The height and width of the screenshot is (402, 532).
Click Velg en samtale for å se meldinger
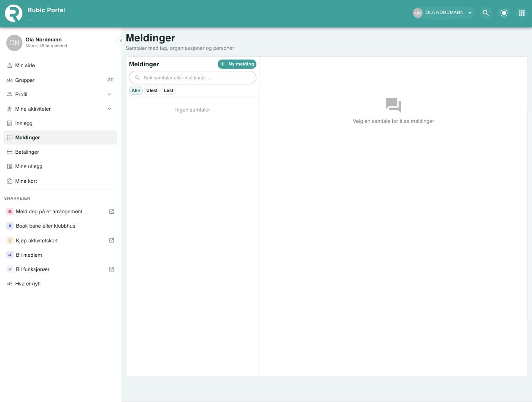pos(393,121)
